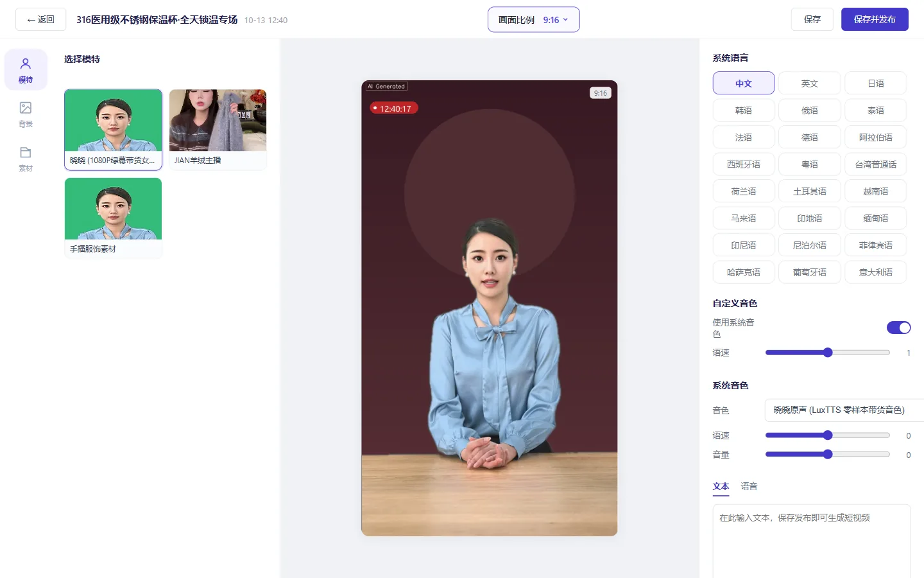Open the 素材 sidebar section
The image size is (924, 578).
[x=26, y=159]
